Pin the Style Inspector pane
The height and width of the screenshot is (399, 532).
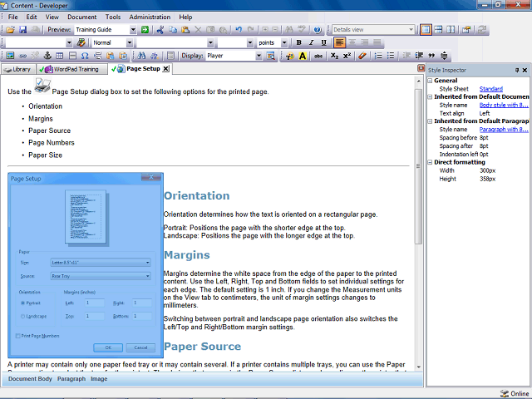click(x=517, y=70)
